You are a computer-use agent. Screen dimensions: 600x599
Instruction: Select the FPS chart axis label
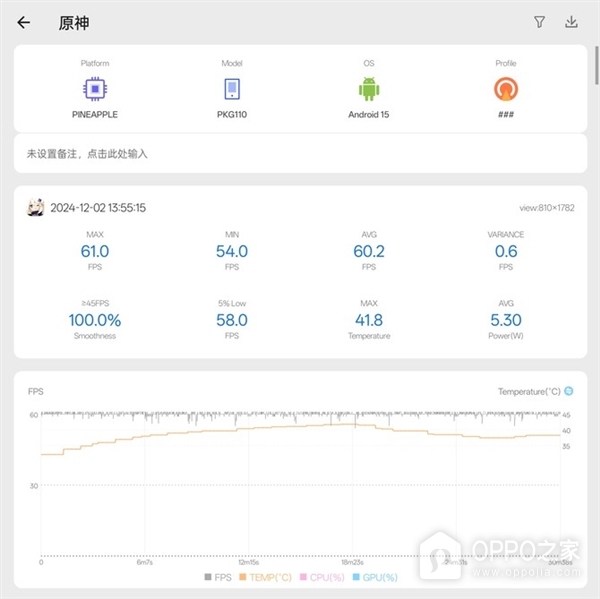(36, 391)
